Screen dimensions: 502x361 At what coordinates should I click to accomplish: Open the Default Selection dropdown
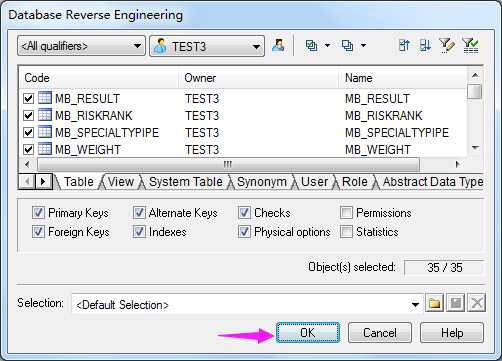415,304
